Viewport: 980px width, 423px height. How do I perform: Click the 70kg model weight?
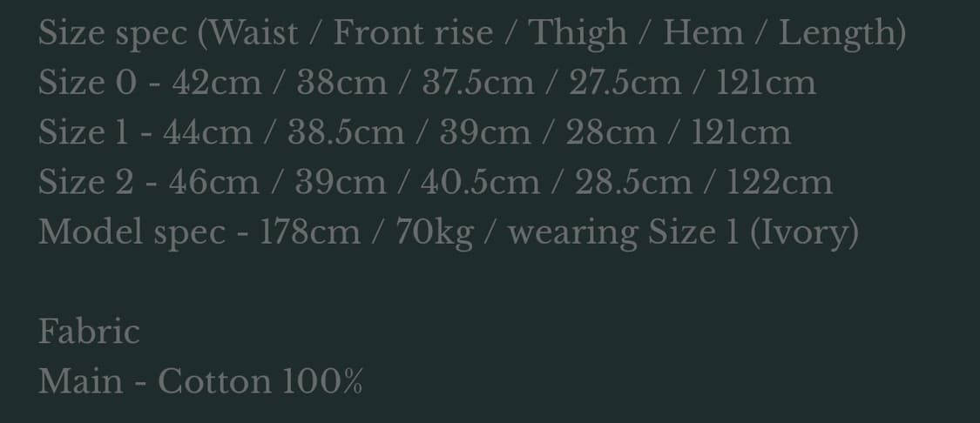435,233
